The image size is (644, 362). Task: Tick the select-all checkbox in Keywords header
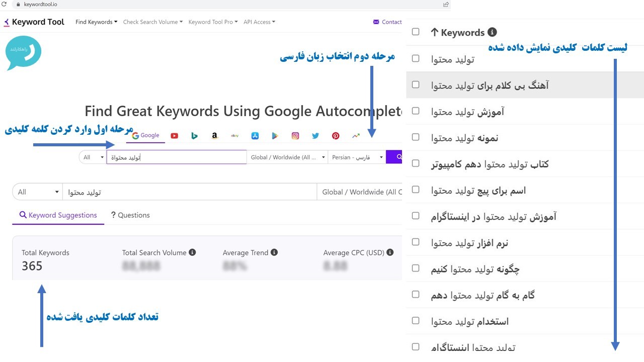(416, 32)
